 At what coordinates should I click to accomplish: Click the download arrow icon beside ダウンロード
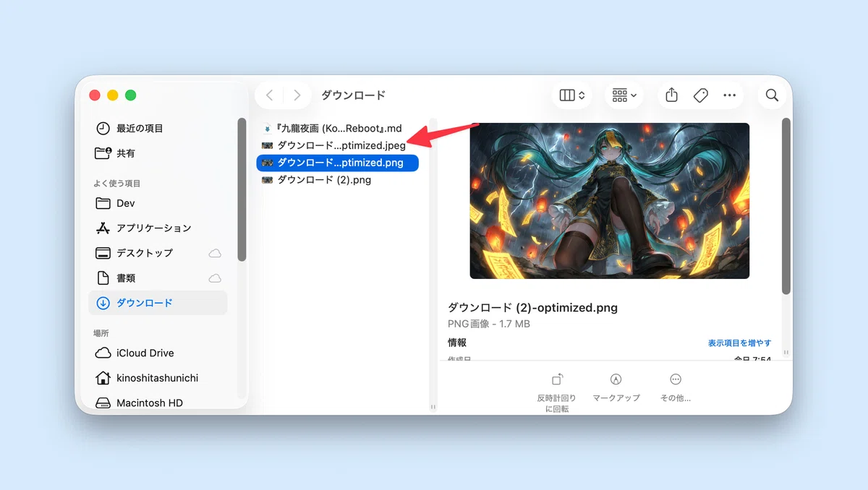coord(103,303)
